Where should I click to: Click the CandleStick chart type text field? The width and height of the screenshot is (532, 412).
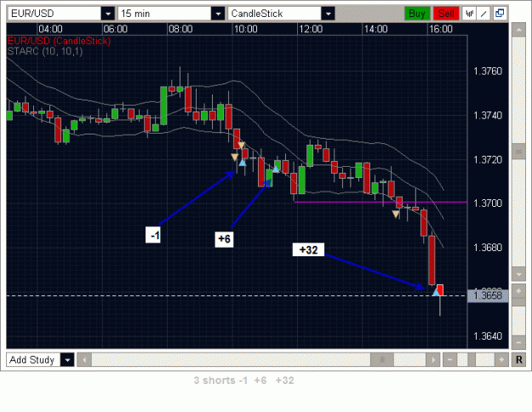point(275,14)
